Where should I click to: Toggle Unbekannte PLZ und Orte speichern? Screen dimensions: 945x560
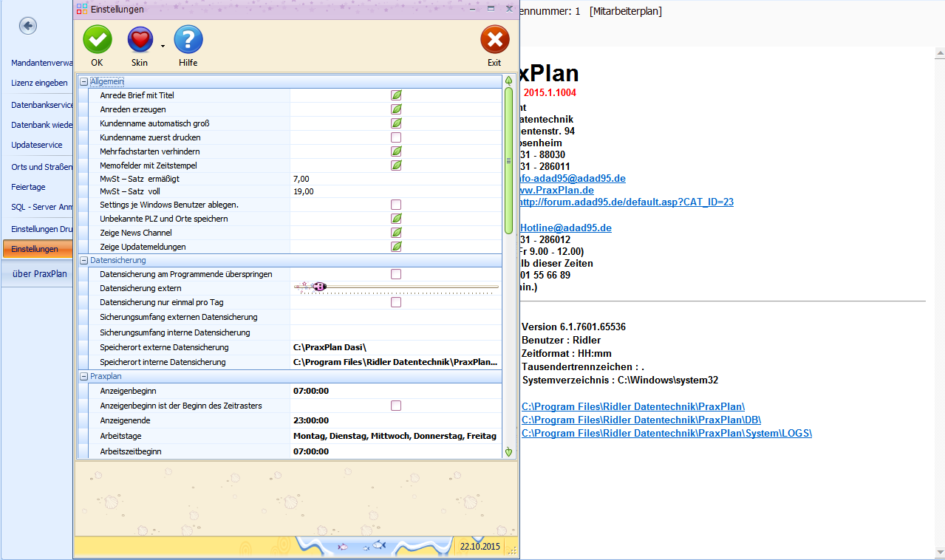click(396, 219)
